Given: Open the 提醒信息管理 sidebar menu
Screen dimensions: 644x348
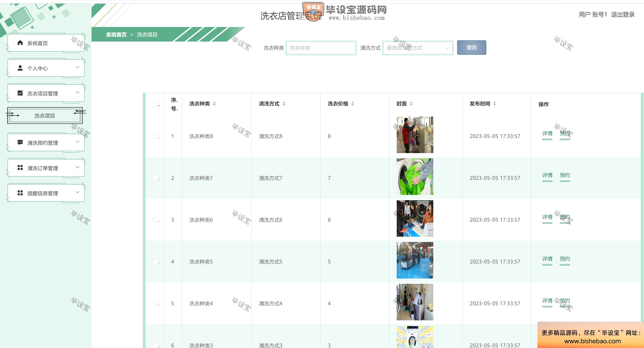Looking at the screenshot, I should tap(46, 193).
